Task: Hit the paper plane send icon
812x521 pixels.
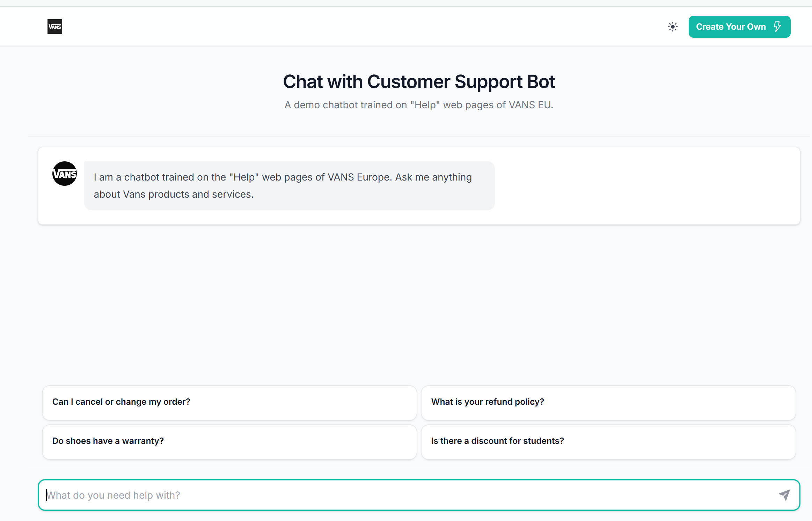Action: coord(784,495)
